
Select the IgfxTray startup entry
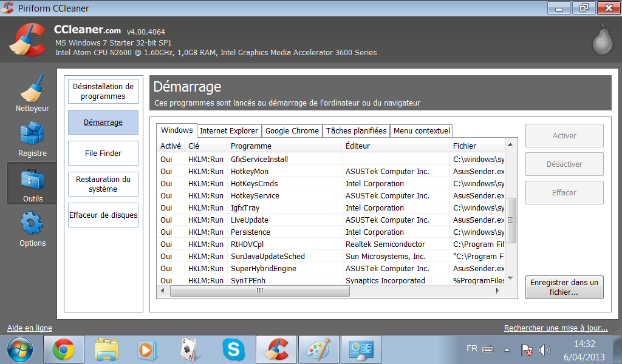point(331,208)
